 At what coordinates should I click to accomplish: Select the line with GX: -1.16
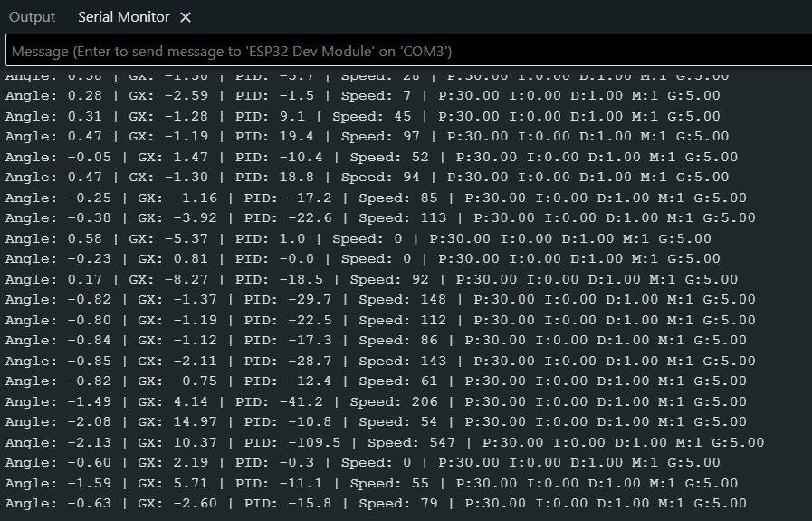click(376, 198)
